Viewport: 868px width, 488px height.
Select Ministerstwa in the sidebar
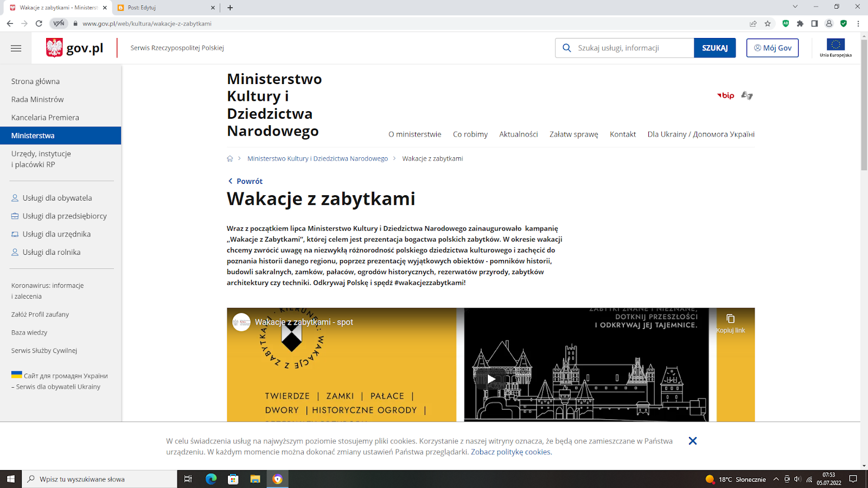(60, 136)
